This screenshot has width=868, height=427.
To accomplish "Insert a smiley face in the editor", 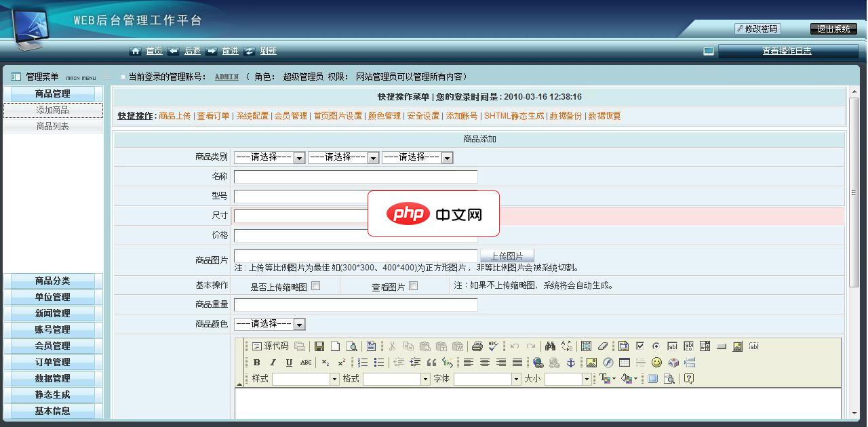I will coord(656,362).
